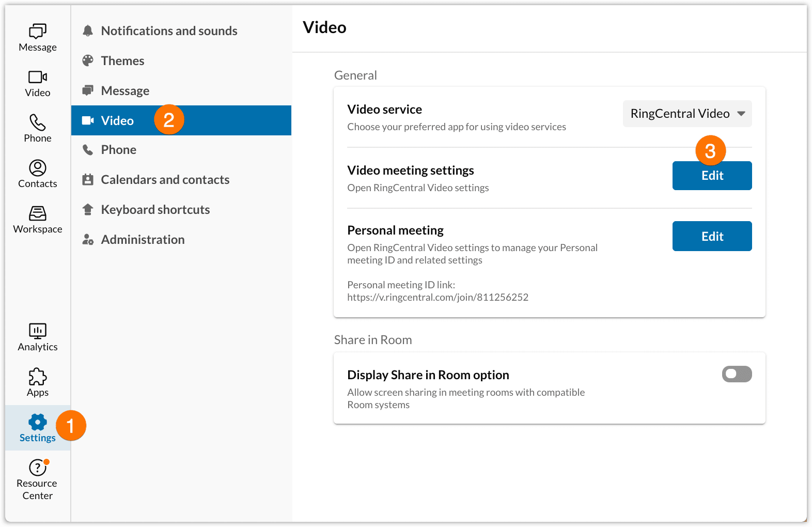The image size is (812, 527).
Task: Toggle Display Share in Room option
Action: (x=737, y=374)
